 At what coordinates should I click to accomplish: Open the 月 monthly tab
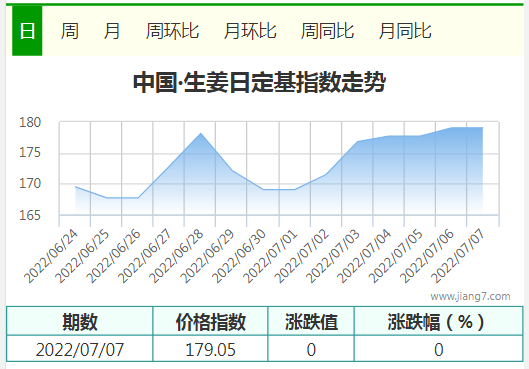(112, 31)
